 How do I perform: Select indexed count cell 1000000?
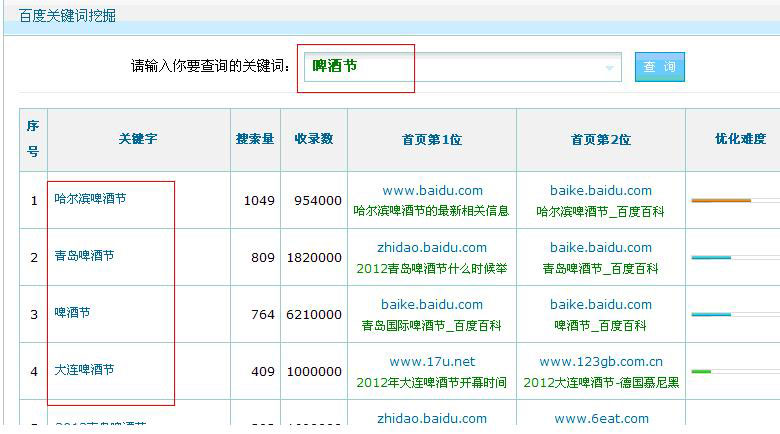click(x=314, y=371)
